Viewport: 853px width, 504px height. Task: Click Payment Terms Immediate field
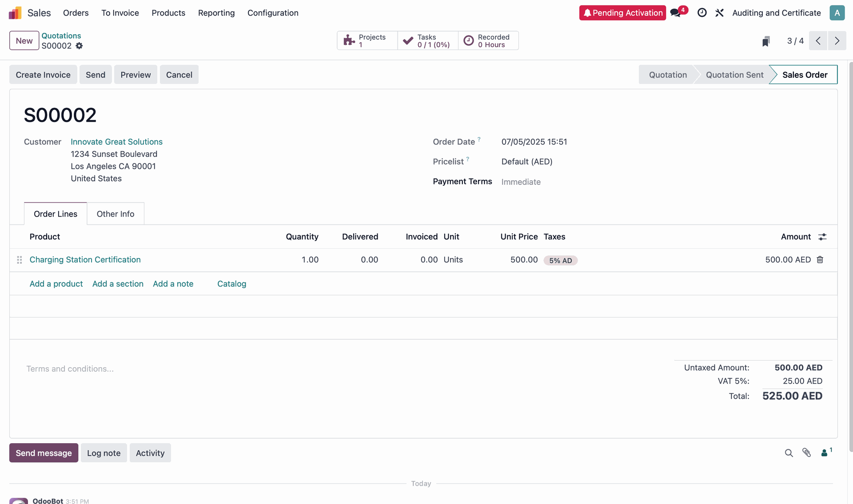click(521, 182)
